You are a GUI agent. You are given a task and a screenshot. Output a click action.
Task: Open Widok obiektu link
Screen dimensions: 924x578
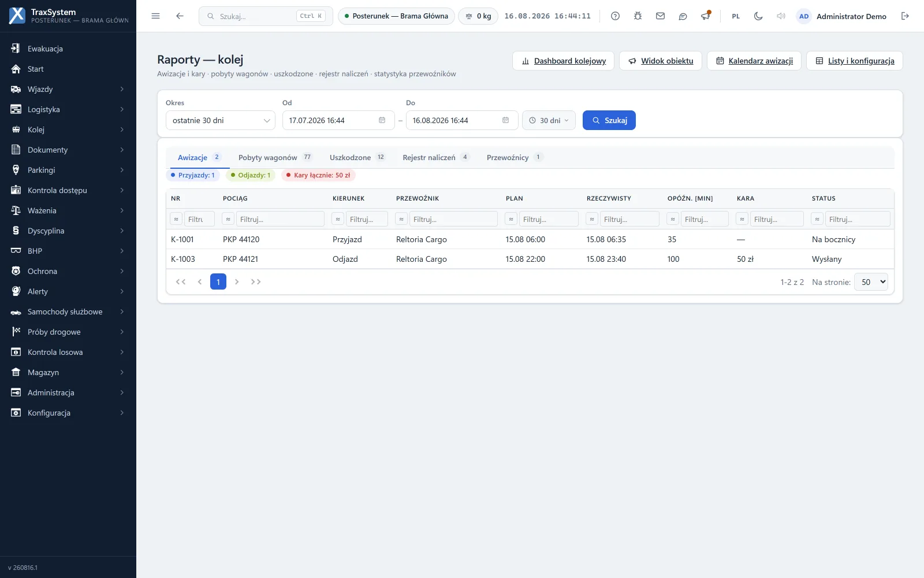click(661, 61)
